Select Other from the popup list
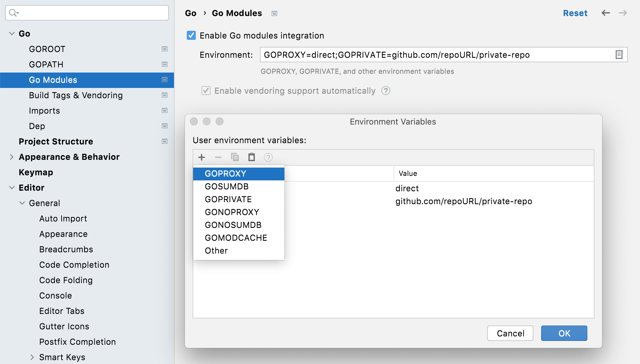 (x=239, y=251)
